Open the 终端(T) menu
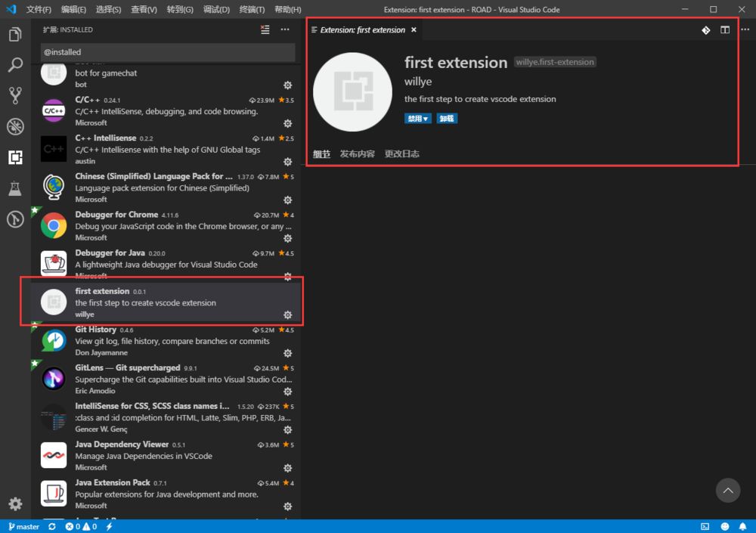 [x=252, y=10]
